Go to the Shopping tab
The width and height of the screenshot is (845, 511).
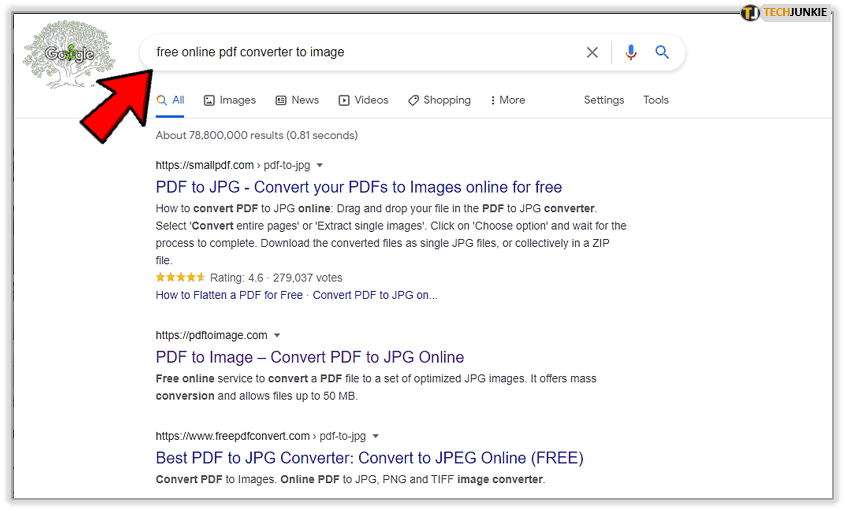point(439,100)
